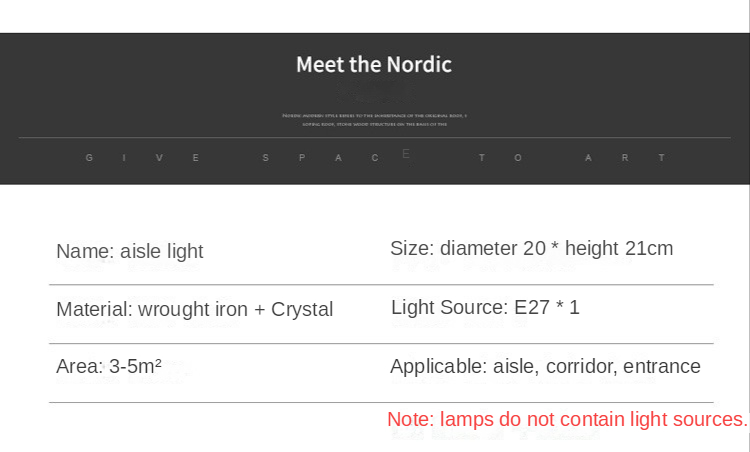
Task: Click Size: diameter 20 * height 21cm
Action: (531, 248)
